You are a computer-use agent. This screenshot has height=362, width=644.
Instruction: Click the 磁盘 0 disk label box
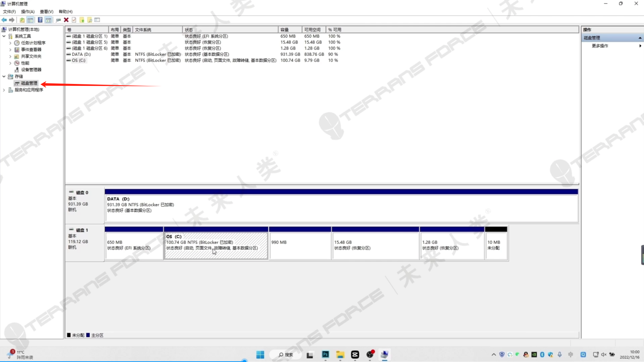(x=85, y=205)
